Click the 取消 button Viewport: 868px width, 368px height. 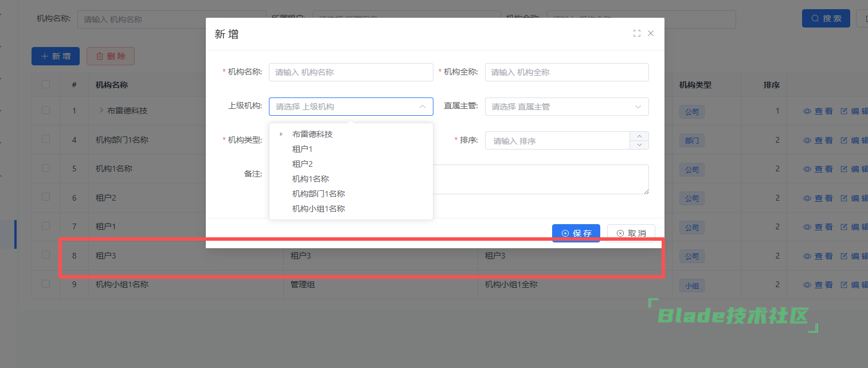(631, 233)
